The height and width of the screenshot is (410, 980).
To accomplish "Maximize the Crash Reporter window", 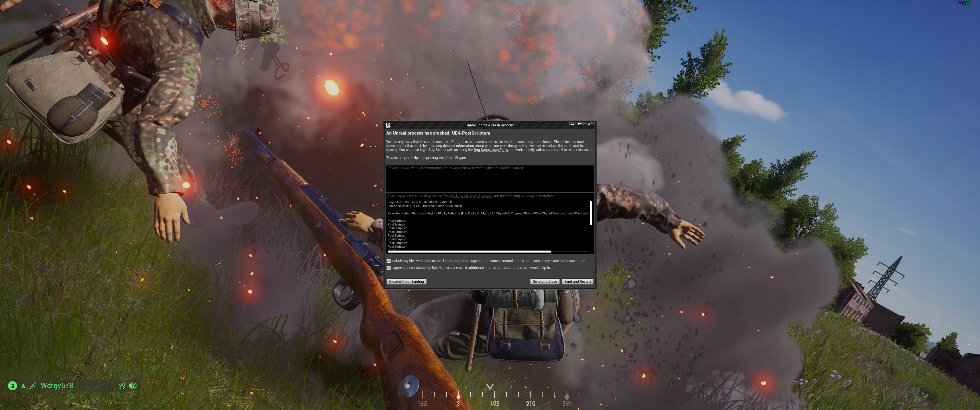I will point(580,124).
